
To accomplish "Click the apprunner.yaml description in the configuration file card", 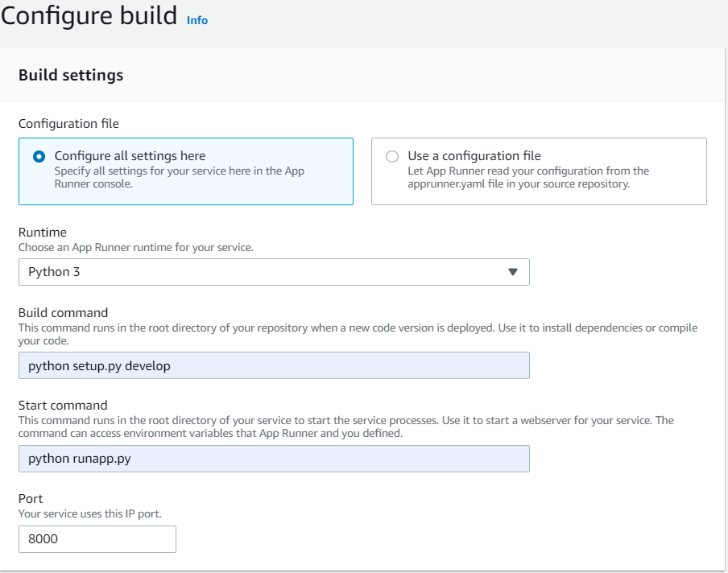I will 528,177.
